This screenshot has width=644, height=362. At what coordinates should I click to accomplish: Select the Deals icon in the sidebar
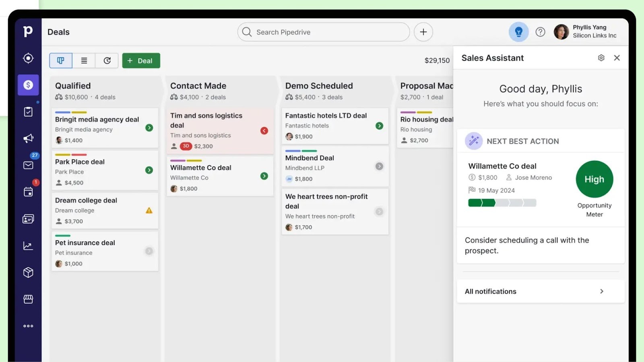[28, 85]
